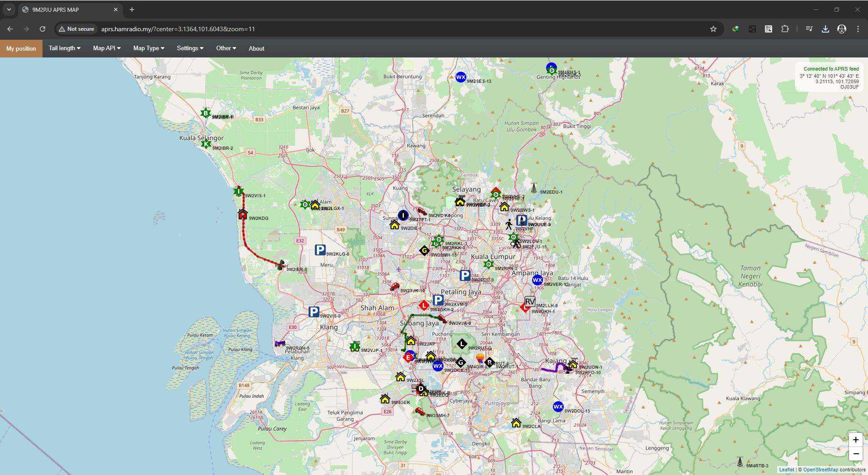Click the RV marker for 9M2LLH-9

point(529,301)
